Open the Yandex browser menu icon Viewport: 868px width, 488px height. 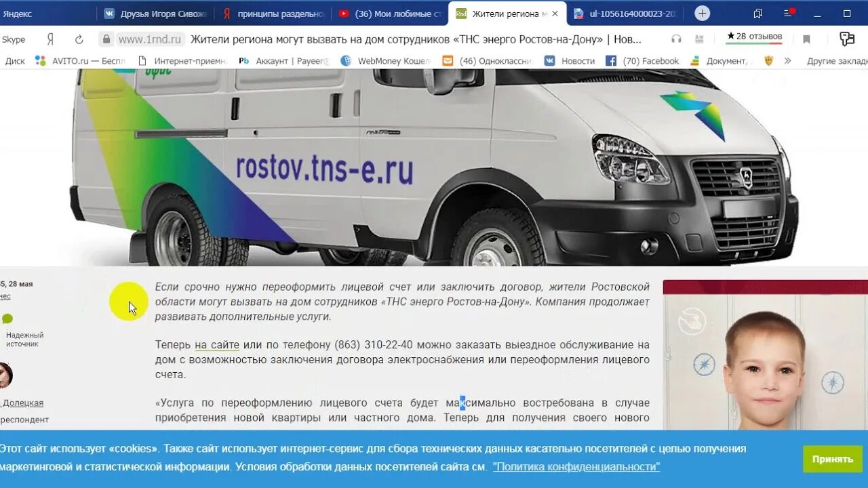coord(789,14)
